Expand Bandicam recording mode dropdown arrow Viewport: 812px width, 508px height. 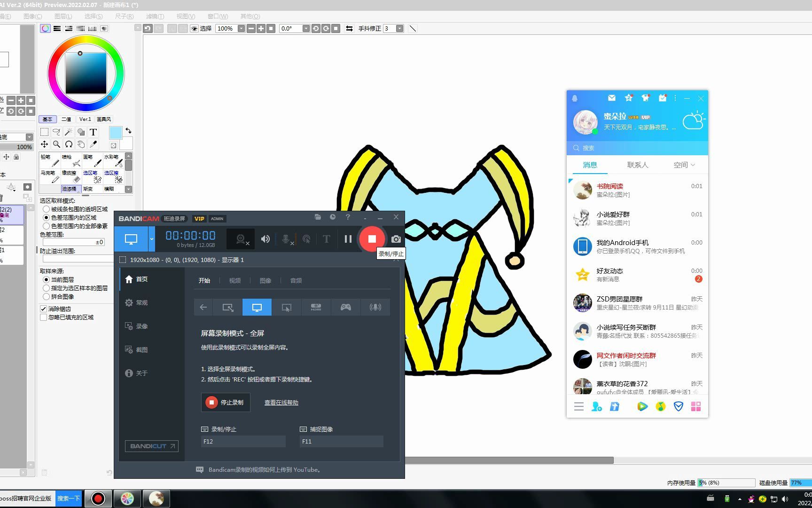click(x=151, y=239)
